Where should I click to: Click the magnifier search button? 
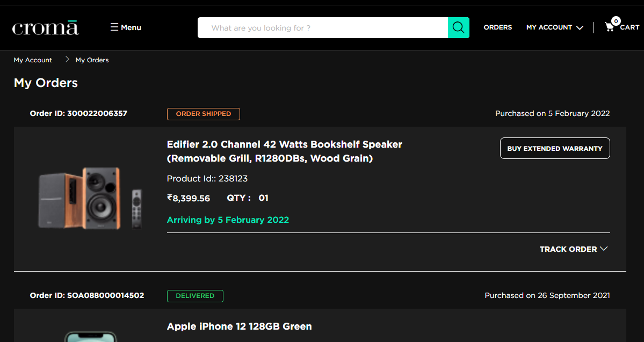[x=458, y=27]
